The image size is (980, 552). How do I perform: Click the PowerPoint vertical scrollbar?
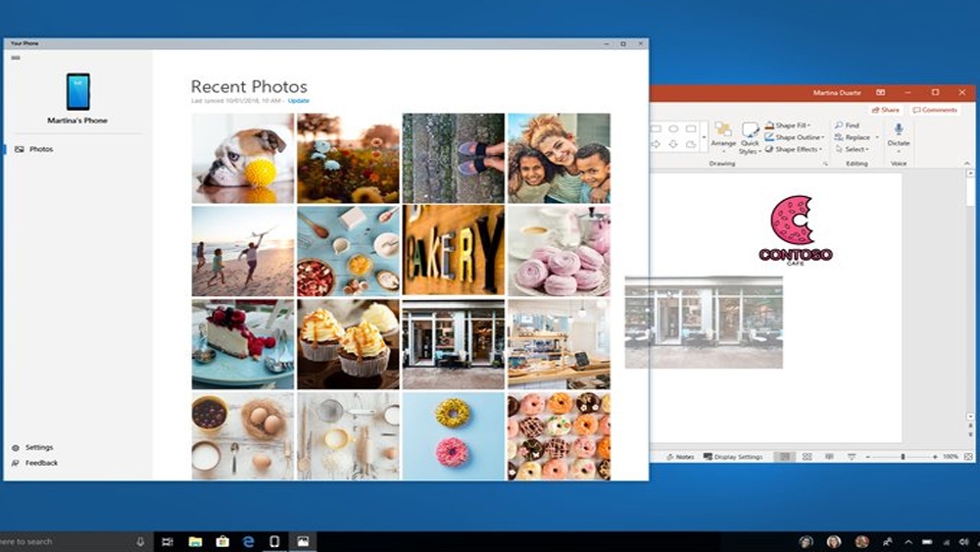[970, 294]
